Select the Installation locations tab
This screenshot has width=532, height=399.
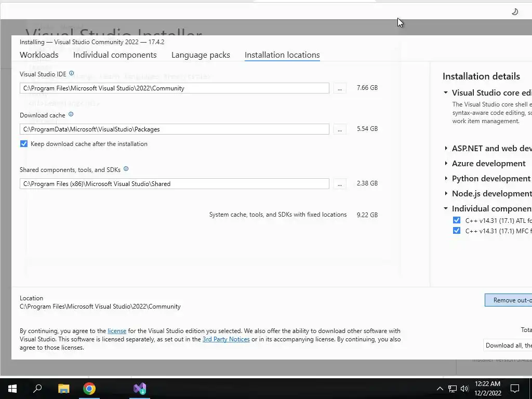(x=282, y=55)
